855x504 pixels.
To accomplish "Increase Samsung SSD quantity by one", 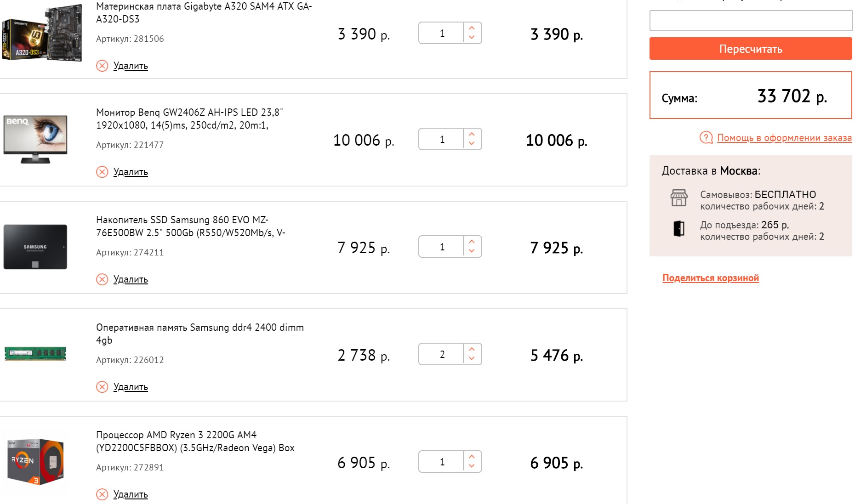I will click(472, 242).
